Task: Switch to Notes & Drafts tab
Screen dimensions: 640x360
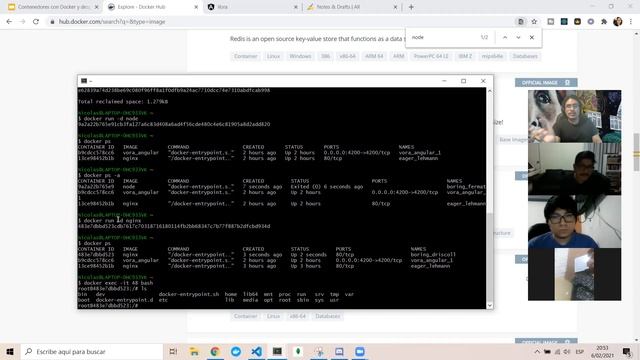Action: coord(351,7)
